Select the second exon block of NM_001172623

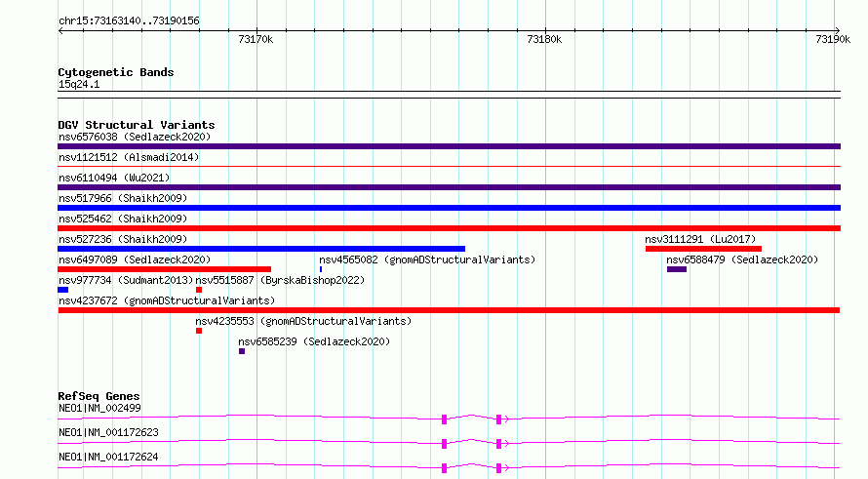(x=498, y=444)
